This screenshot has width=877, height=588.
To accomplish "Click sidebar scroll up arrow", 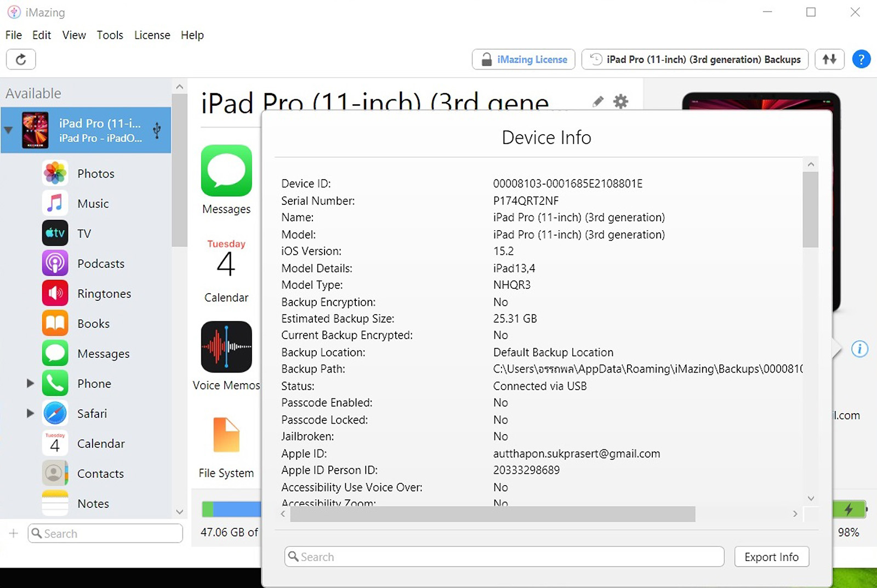I will tap(179, 87).
